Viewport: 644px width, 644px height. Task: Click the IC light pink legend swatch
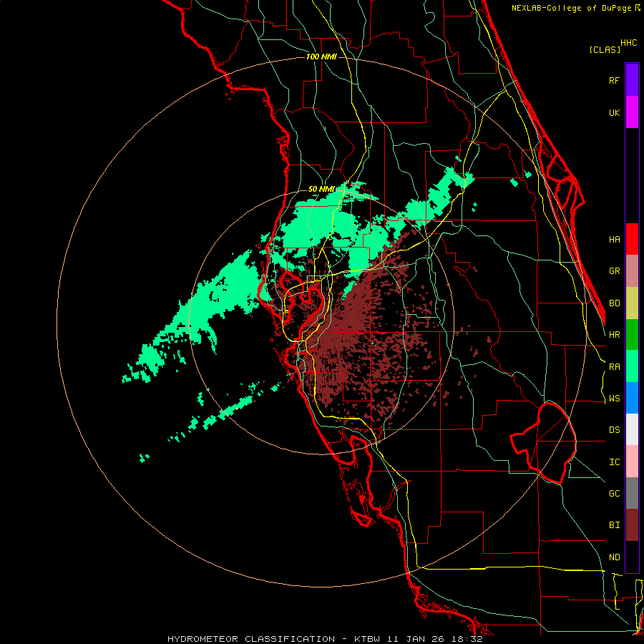pyautogui.click(x=632, y=462)
